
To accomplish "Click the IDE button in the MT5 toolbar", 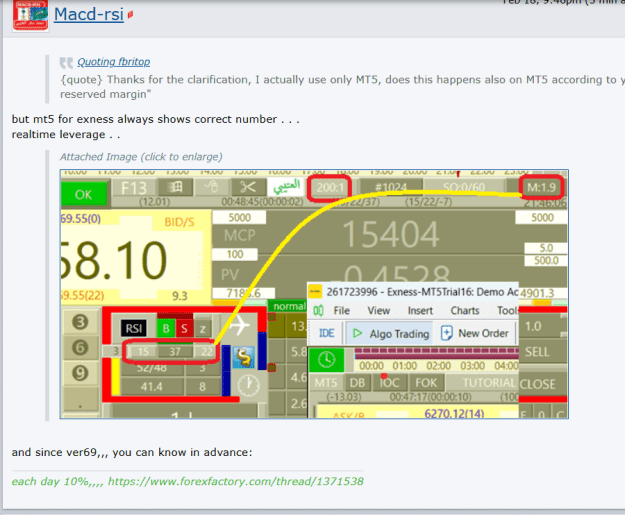I will point(326,333).
